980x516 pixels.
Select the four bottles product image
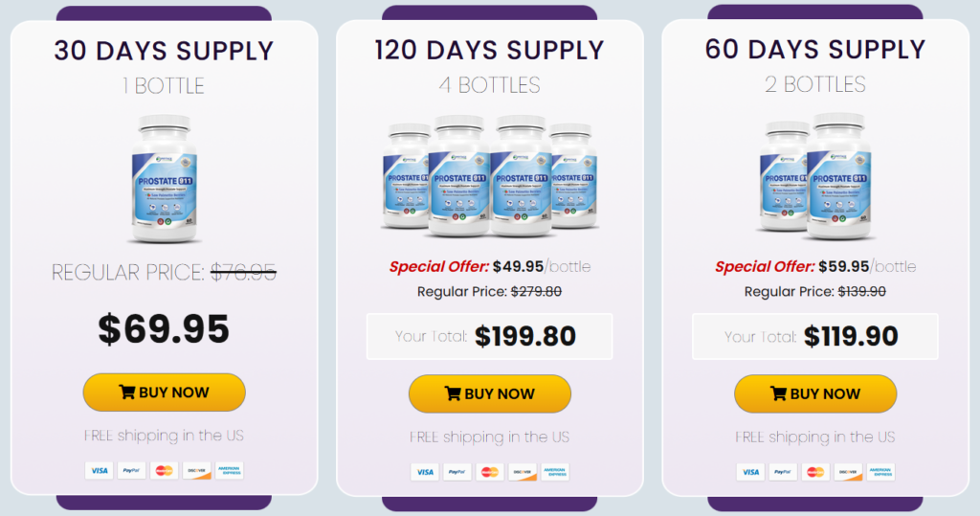(x=489, y=176)
